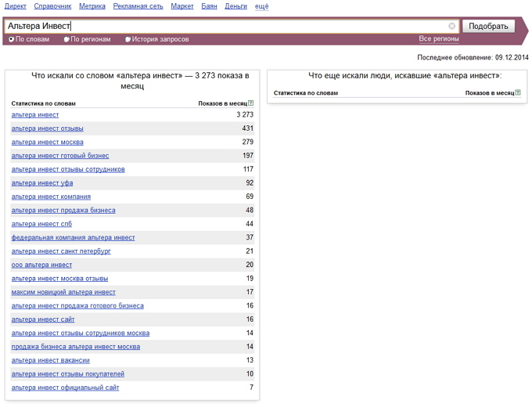Expand the 'ещё' services menu
This screenshot has height=404, width=532.
pos(261,6)
